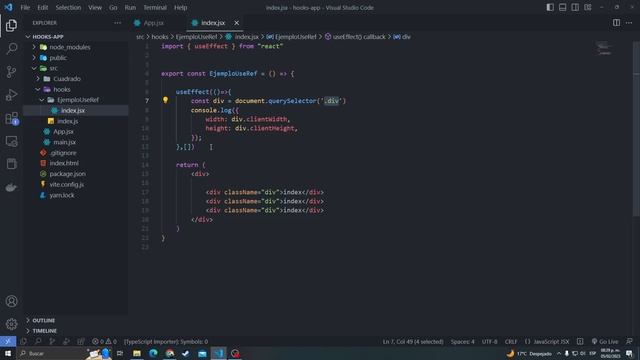Open the Accounts menu icon
The height and width of the screenshot is (360, 640).
pos(11,301)
